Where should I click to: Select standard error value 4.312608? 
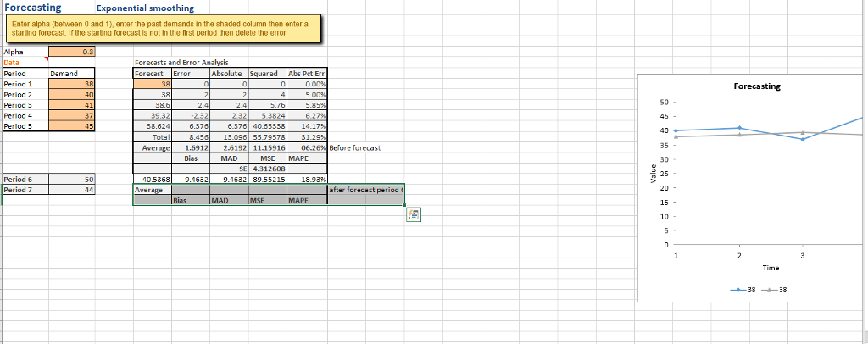tap(267, 169)
